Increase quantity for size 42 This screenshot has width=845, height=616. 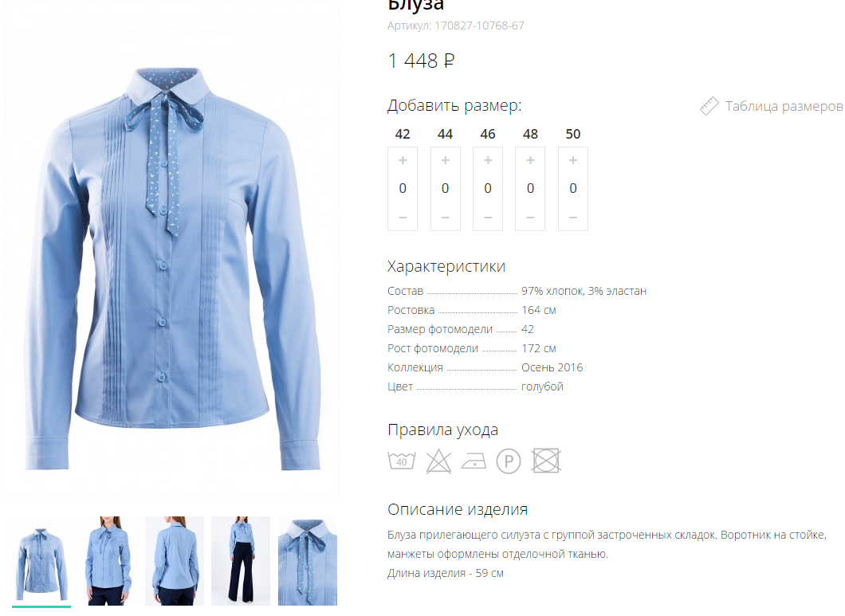[403, 160]
